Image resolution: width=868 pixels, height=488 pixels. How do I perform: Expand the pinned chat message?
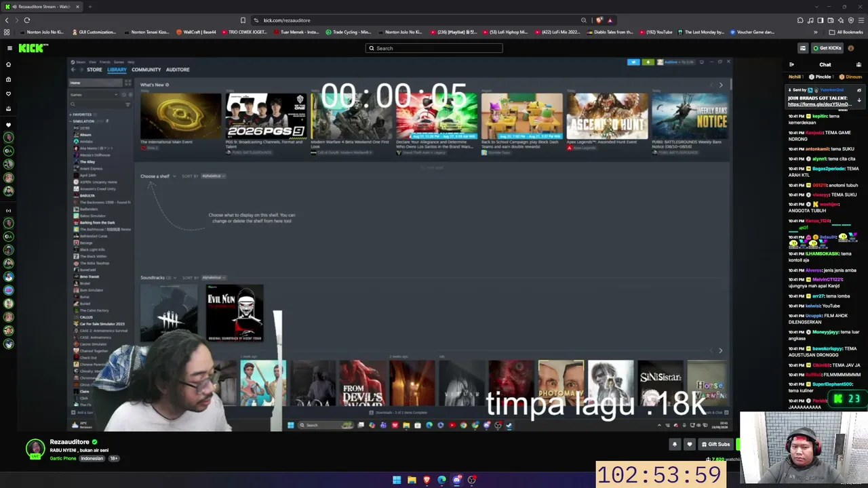click(859, 100)
